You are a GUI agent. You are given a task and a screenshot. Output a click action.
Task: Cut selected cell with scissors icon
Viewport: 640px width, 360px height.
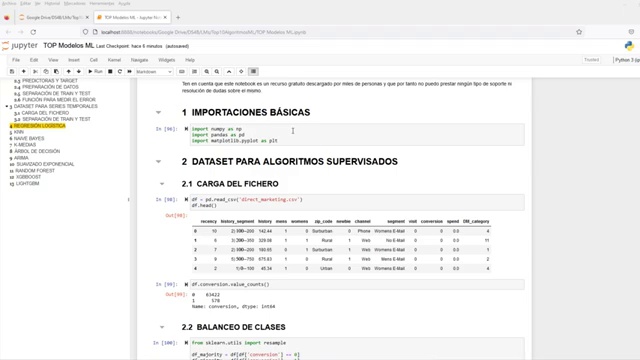36,71
